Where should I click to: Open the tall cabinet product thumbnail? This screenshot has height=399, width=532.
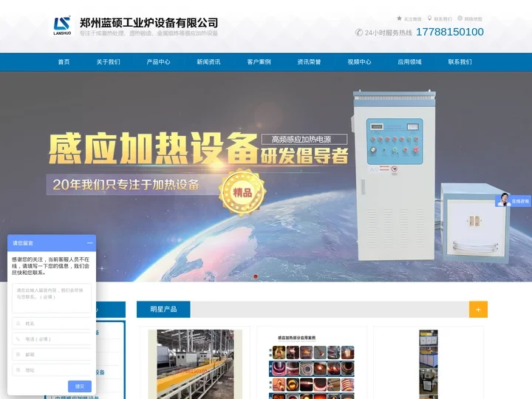tap(429, 364)
